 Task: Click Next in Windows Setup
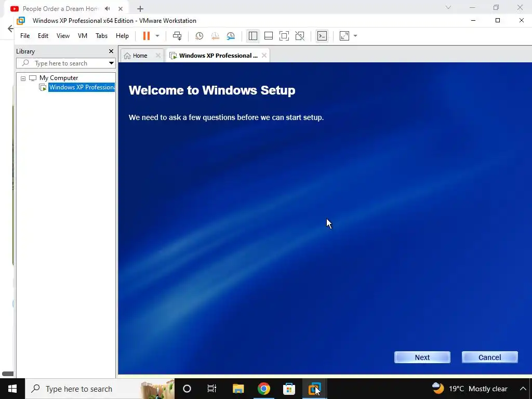(x=422, y=357)
